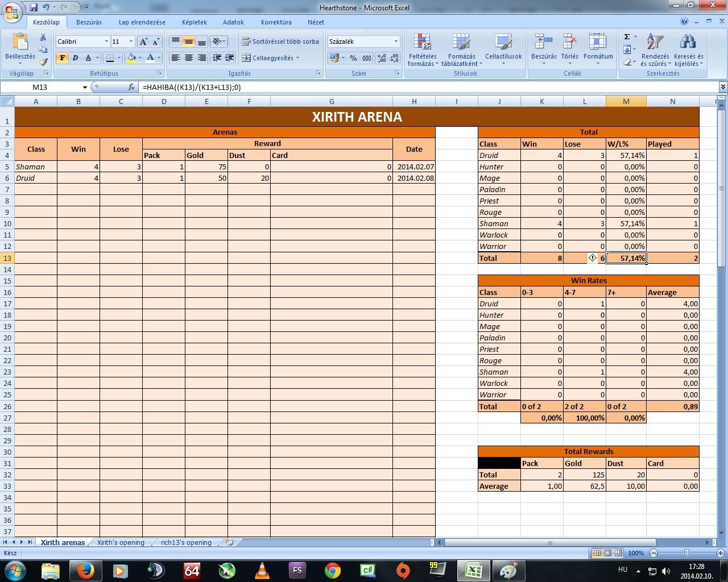Click the Cut scissors icon
The width and height of the screenshot is (728, 582).
point(43,38)
